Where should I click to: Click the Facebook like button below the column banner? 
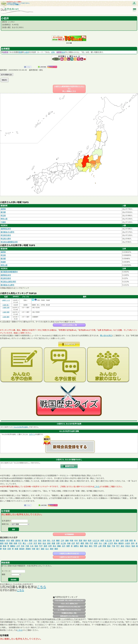(27, 67)
